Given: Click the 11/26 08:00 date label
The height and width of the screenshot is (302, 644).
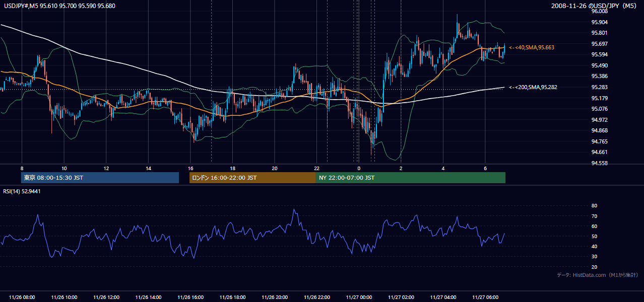Looking at the screenshot, I should 22,297.
